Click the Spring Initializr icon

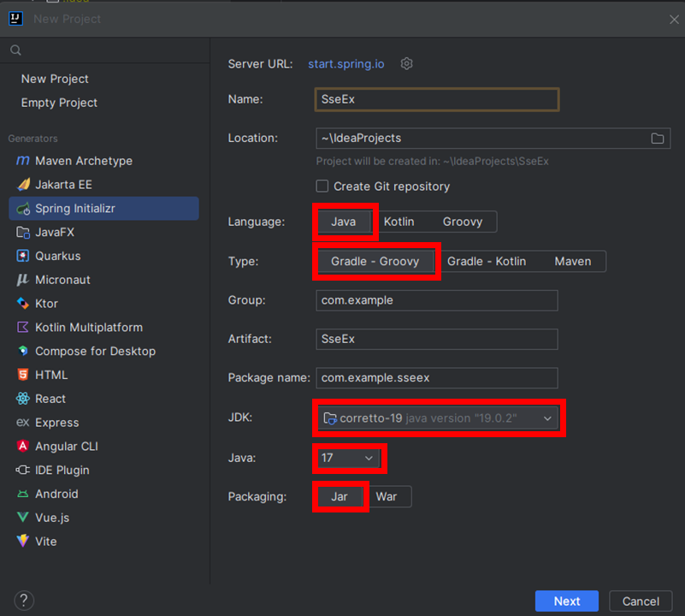point(23,209)
